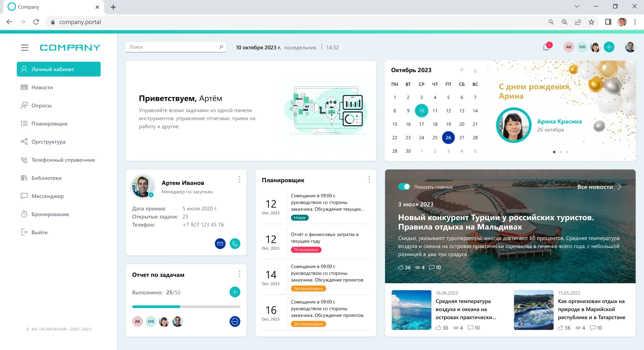
Task: Click the teal phone call button
Action: coord(235,244)
